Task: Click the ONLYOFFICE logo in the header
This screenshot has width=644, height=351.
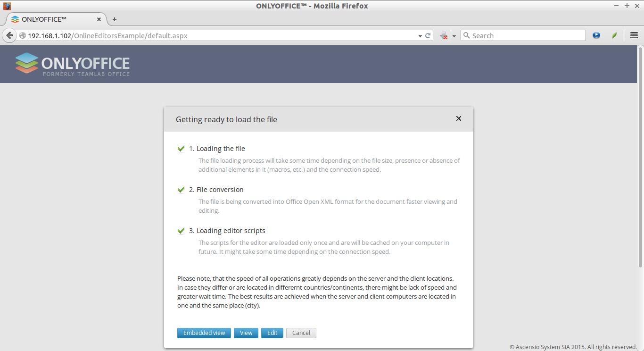Action: 72,64
